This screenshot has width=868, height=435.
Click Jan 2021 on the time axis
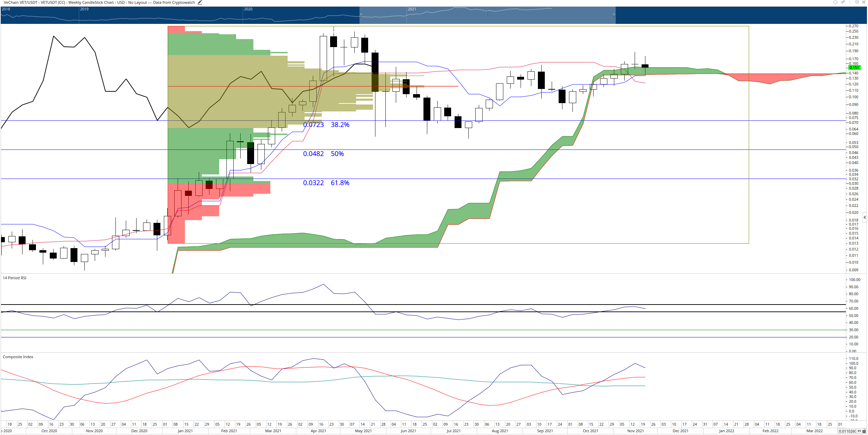[185, 431]
